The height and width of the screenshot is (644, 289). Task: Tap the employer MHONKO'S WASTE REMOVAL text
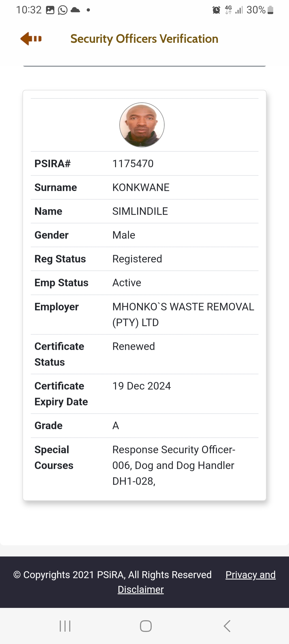click(183, 315)
